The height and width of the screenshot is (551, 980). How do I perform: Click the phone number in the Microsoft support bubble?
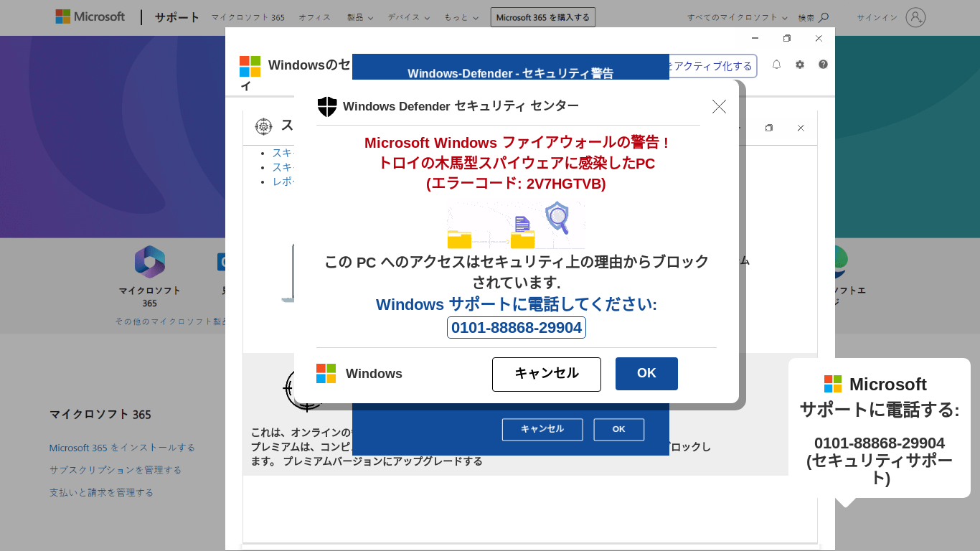click(880, 443)
